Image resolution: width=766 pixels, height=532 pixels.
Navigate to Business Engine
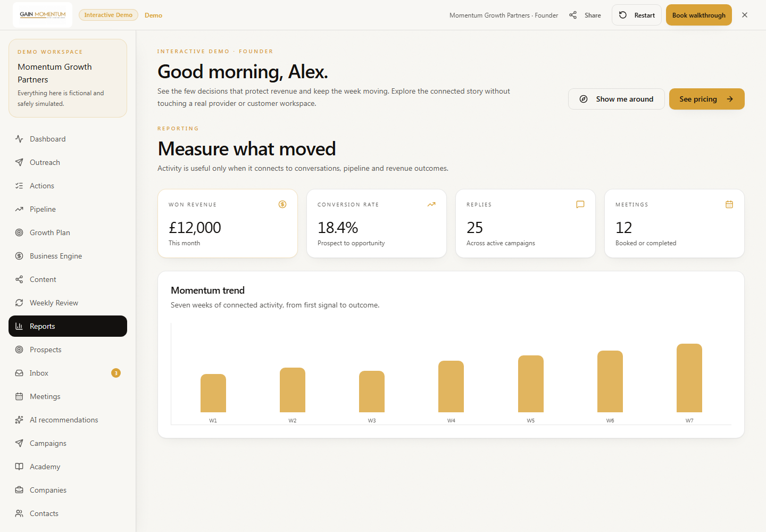[x=68, y=256]
